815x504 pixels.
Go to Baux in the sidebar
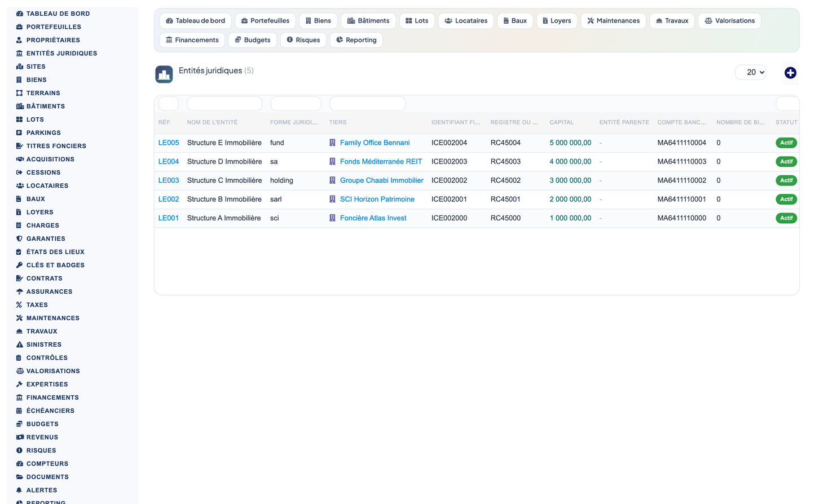[x=36, y=199]
